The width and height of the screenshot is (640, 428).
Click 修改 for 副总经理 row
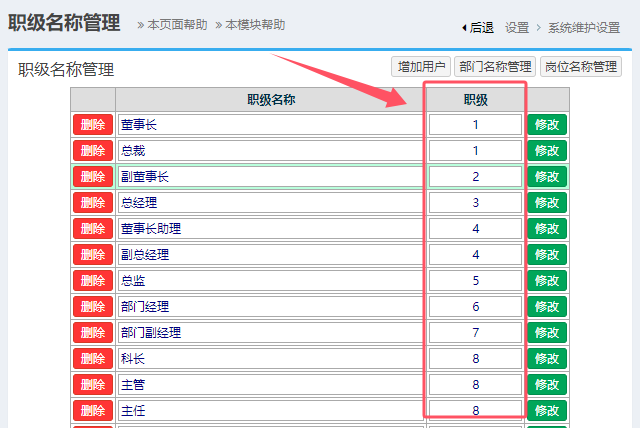tap(547, 255)
